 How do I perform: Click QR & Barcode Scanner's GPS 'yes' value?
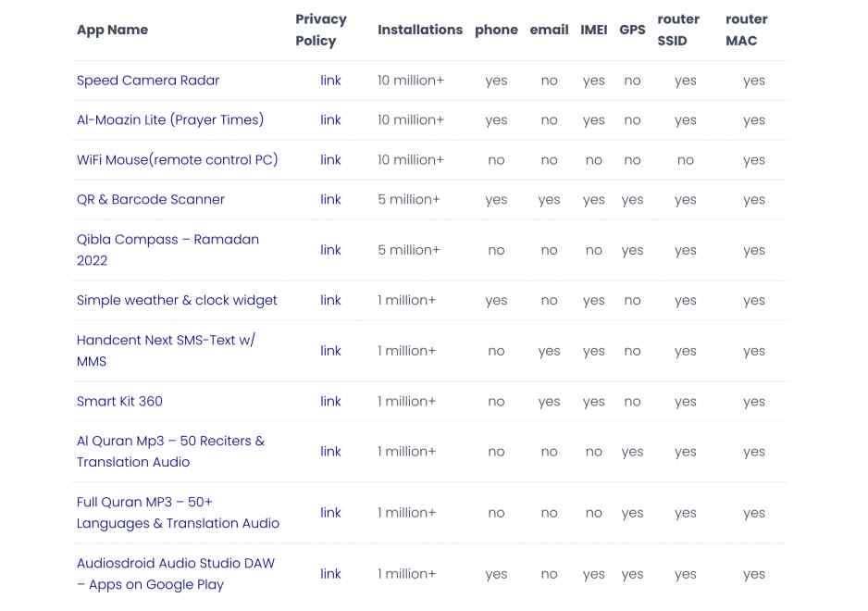[632, 201]
